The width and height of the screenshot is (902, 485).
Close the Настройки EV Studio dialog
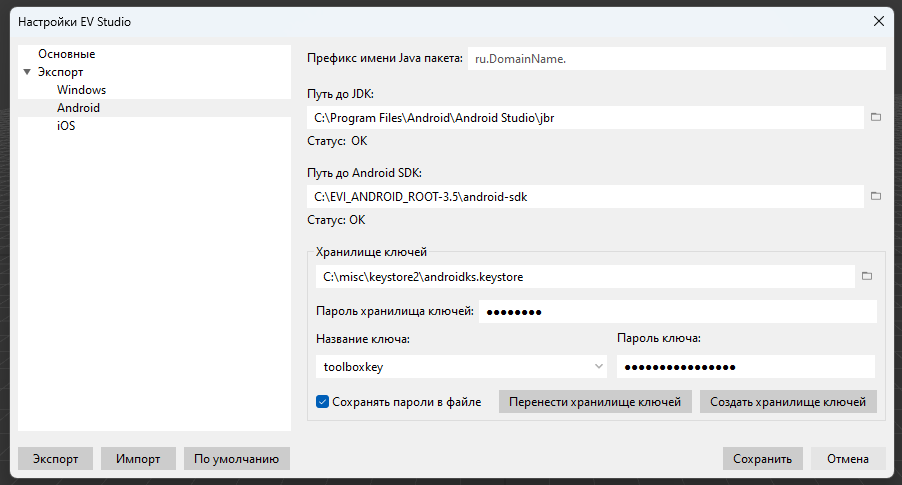pos(879,21)
